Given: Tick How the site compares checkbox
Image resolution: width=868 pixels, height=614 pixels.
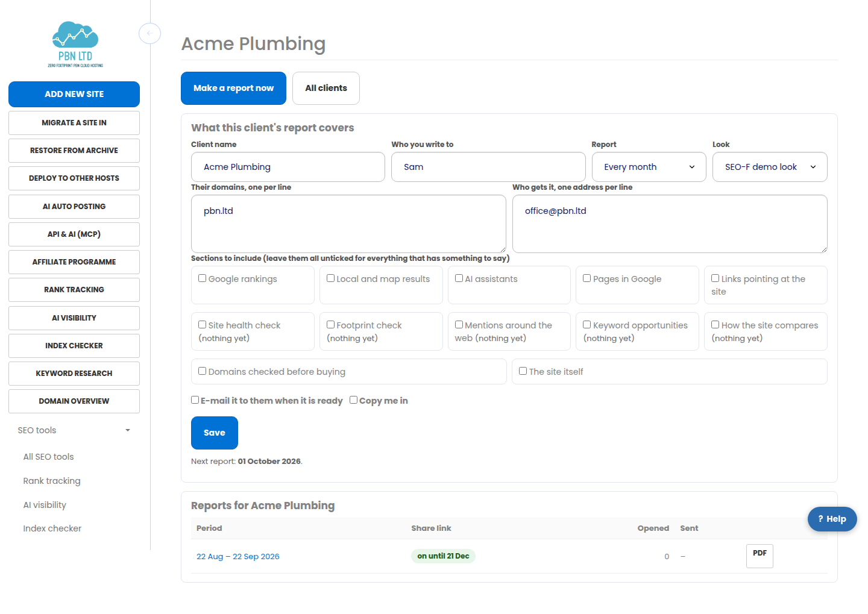Looking at the screenshot, I should pos(715,325).
